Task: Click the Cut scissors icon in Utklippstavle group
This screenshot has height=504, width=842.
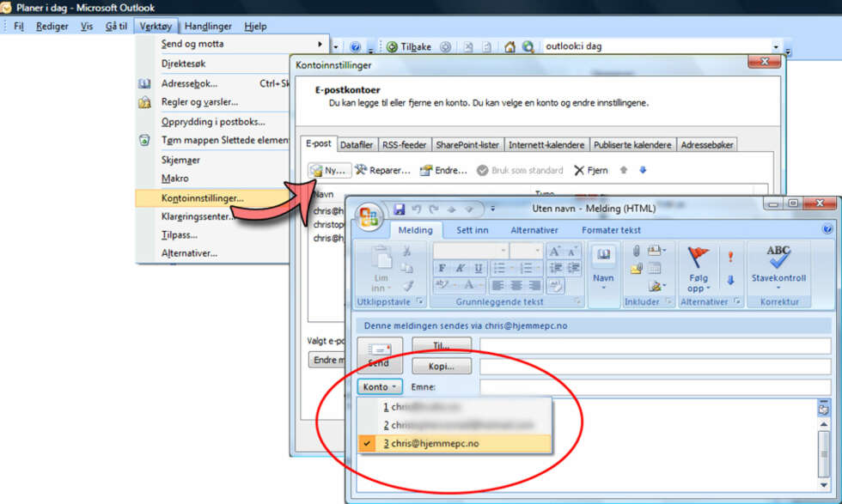Action: coord(406,251)
